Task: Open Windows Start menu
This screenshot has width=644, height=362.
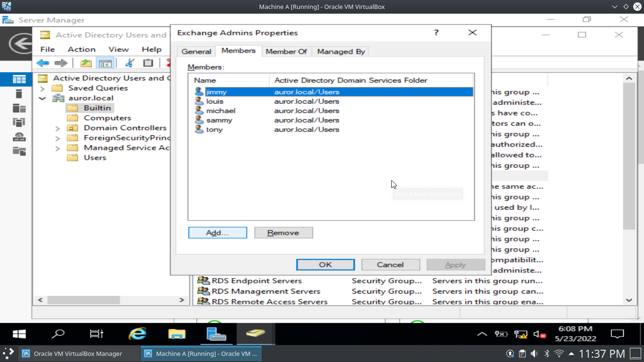Action: coord(19,334)
